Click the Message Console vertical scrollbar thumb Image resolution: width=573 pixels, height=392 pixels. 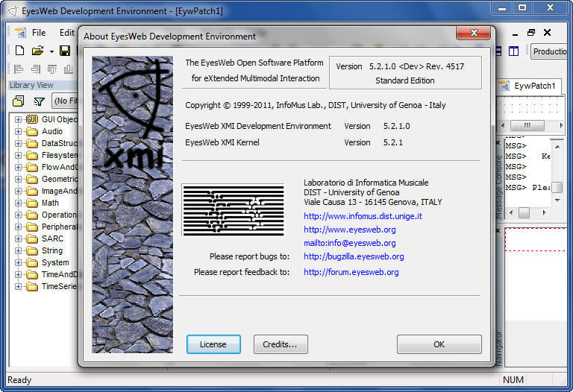557,187
